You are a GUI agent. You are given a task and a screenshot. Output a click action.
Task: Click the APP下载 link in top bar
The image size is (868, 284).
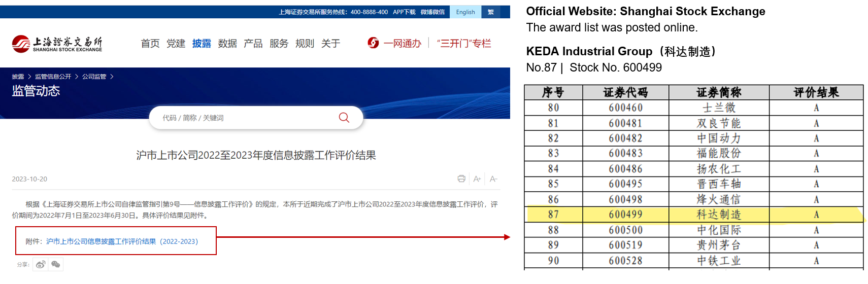click(404, 12)
